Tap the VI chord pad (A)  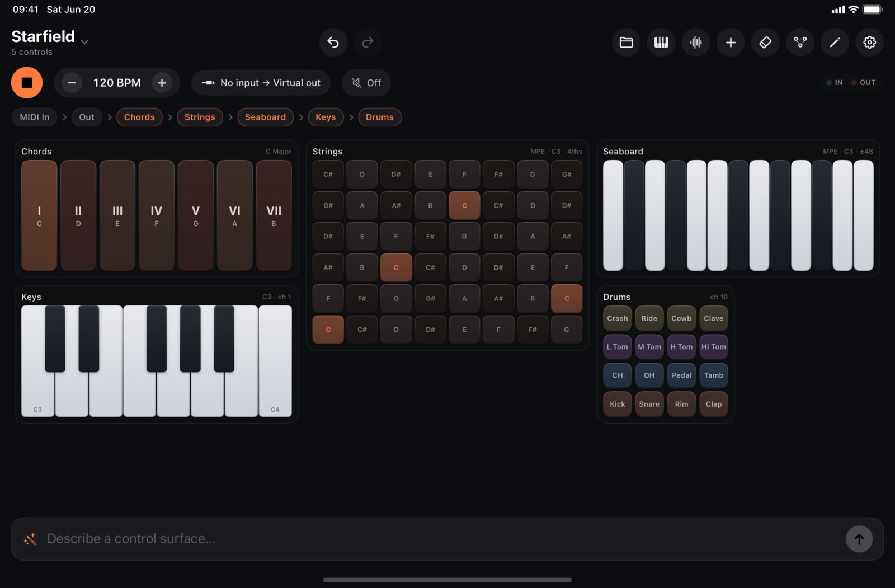(235, 215)
